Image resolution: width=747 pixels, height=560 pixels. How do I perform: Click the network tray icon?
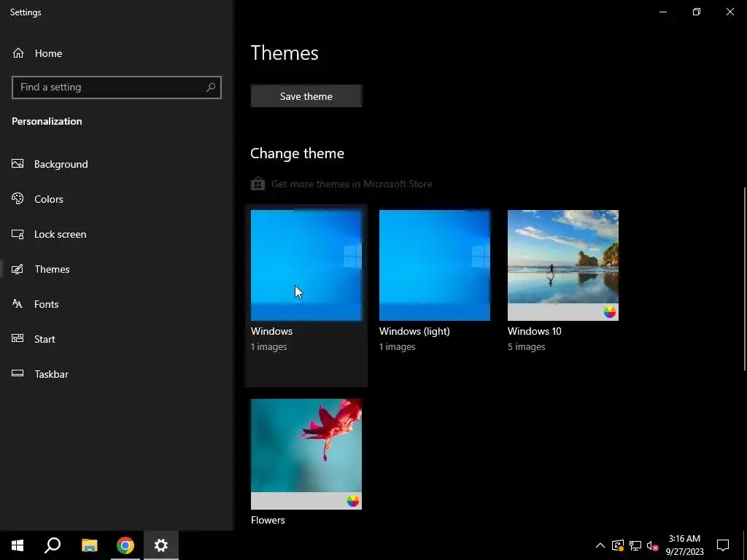click(x=635, y=545)
